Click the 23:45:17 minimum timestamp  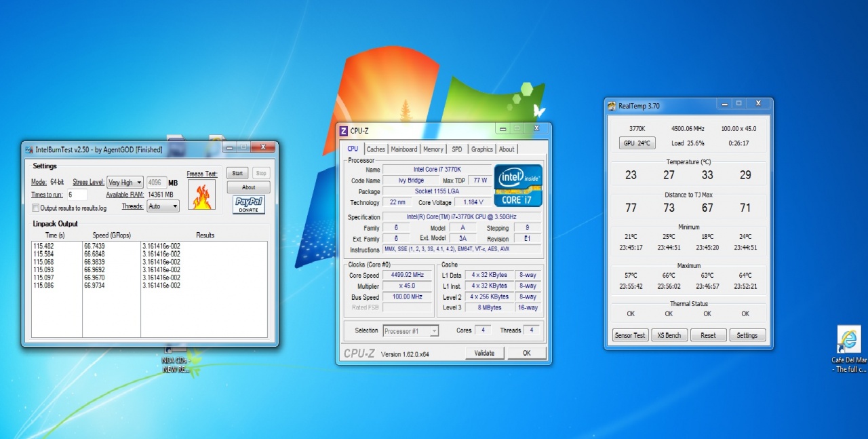(x=631, y=248)
